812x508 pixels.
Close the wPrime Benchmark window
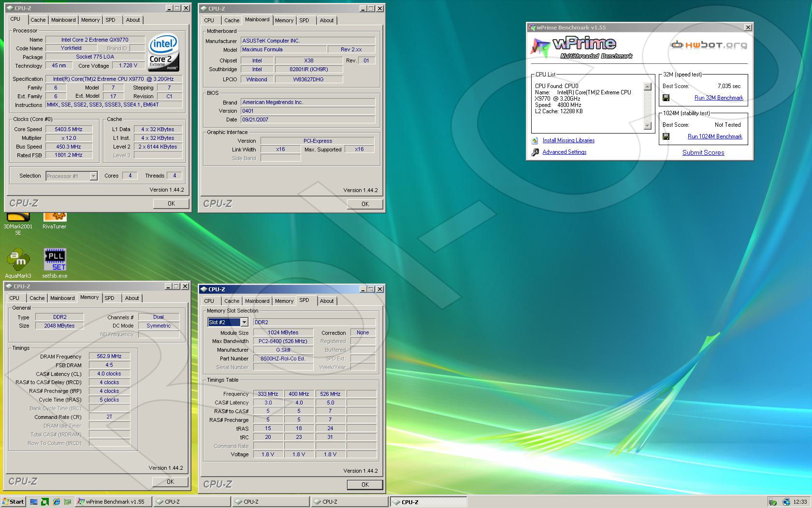[748, 28]
